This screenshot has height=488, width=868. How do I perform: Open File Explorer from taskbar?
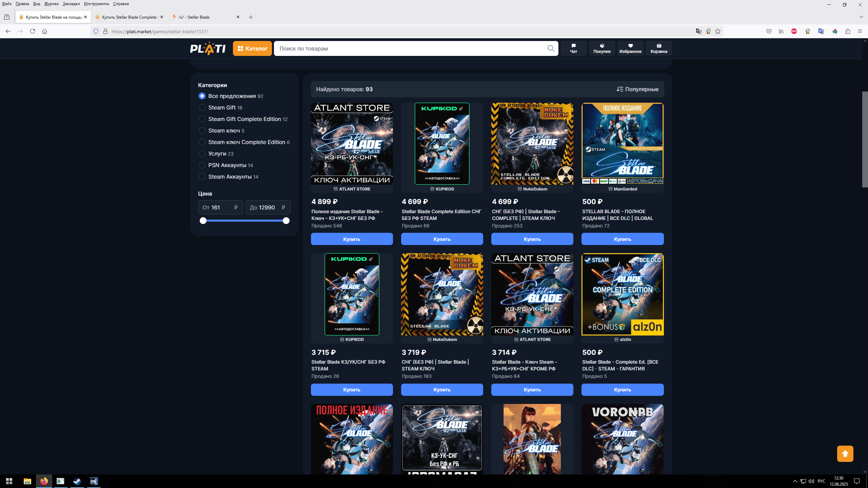click(27, 481)
